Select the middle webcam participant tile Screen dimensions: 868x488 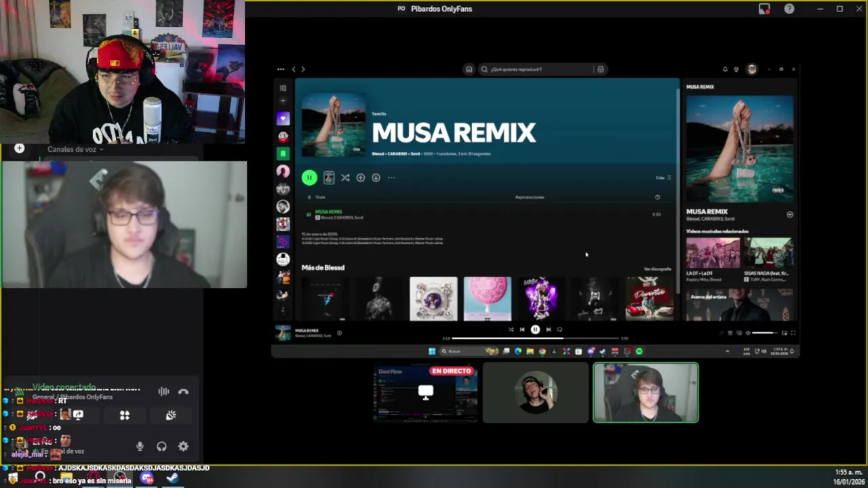click(x=536, y=392)
